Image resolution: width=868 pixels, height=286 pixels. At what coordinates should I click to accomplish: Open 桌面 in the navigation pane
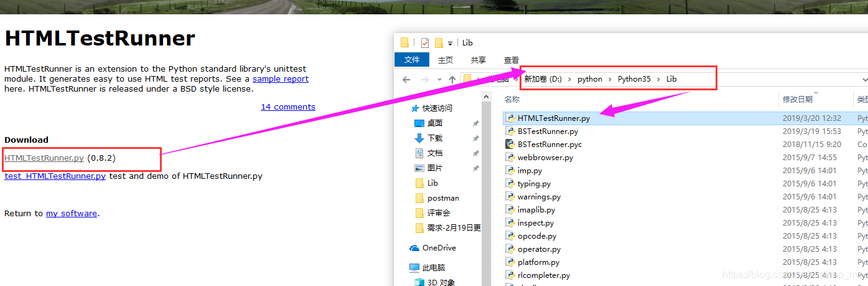click(x=435, y=123)
